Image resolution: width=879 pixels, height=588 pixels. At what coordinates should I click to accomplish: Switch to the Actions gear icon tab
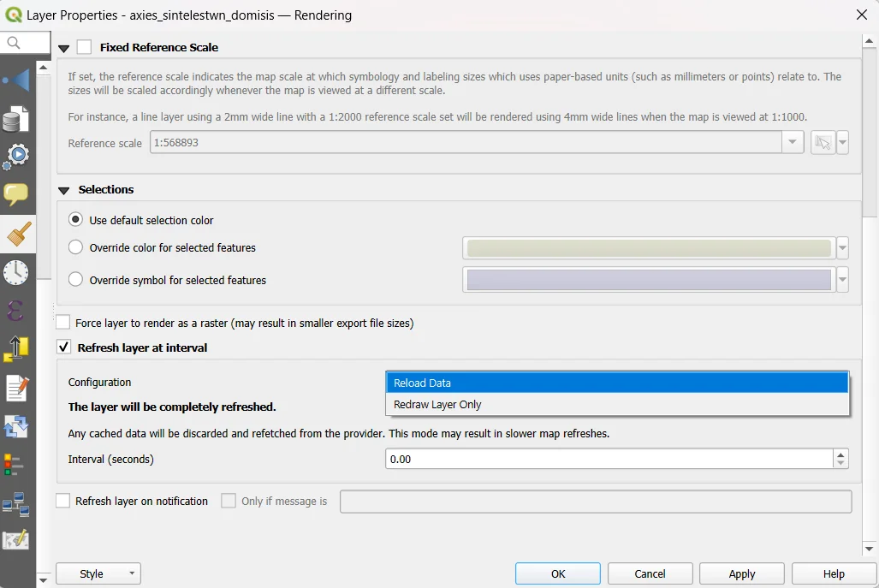(16, 157)
